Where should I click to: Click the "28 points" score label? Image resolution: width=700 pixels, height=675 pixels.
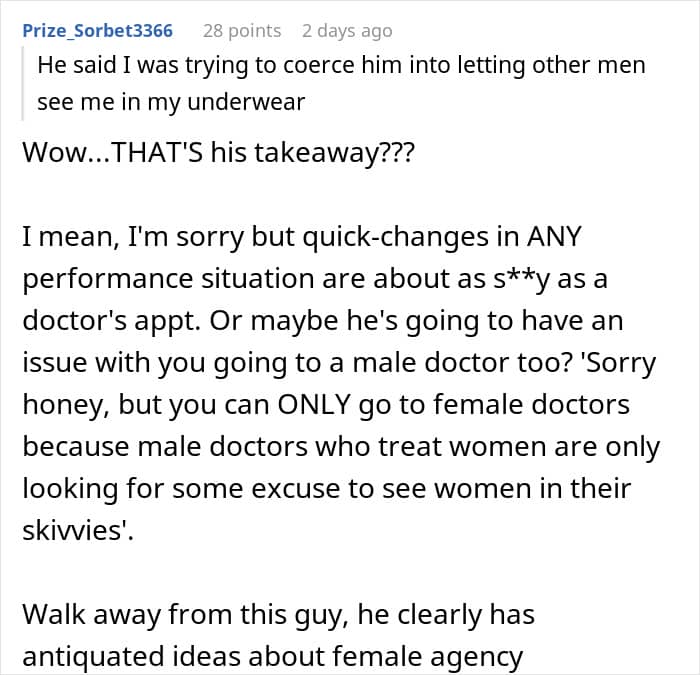242,31
